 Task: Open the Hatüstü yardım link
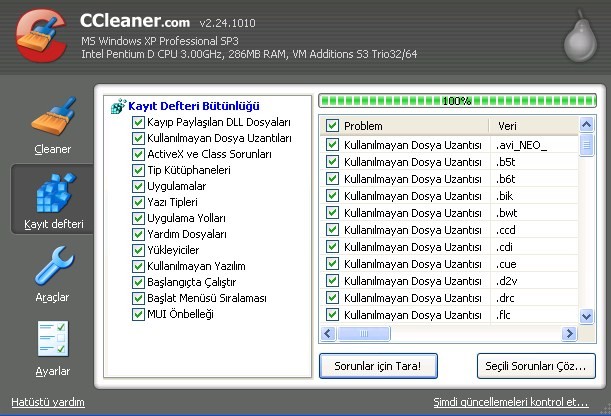48,402
